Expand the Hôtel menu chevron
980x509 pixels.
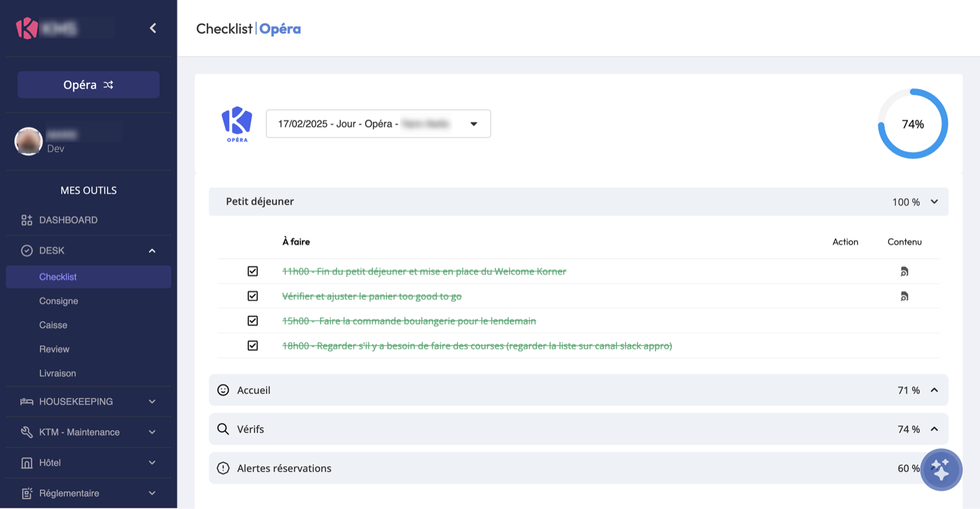152,463
